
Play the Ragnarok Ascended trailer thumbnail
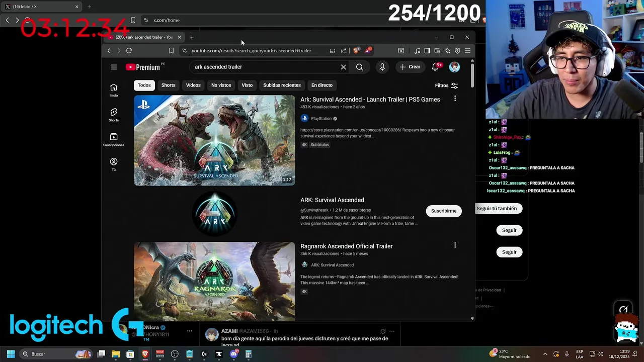click(214, 282)
